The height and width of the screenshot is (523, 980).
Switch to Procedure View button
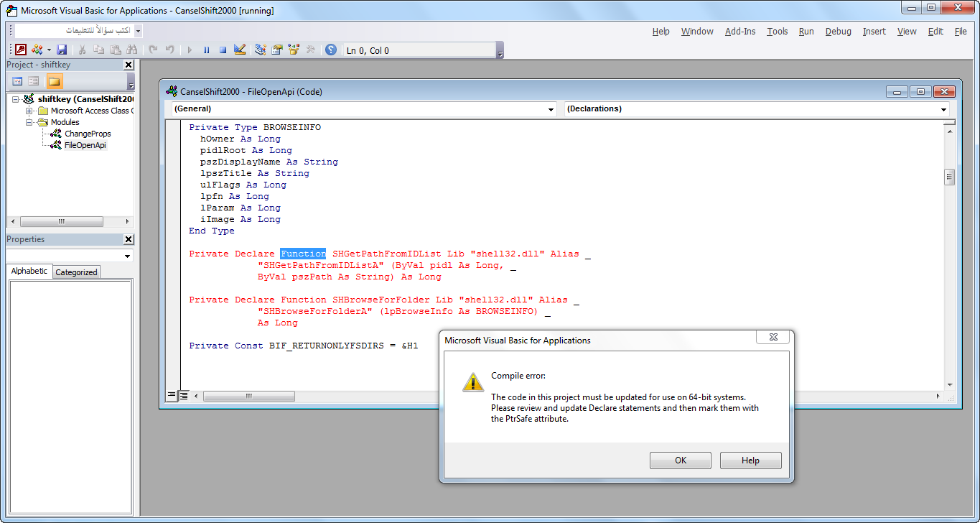coord(172,395)
